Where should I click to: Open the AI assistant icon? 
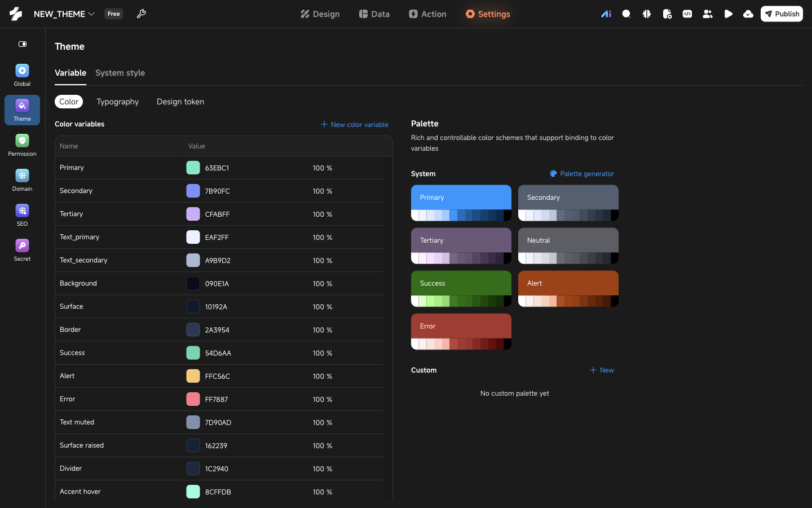(606, 14)
